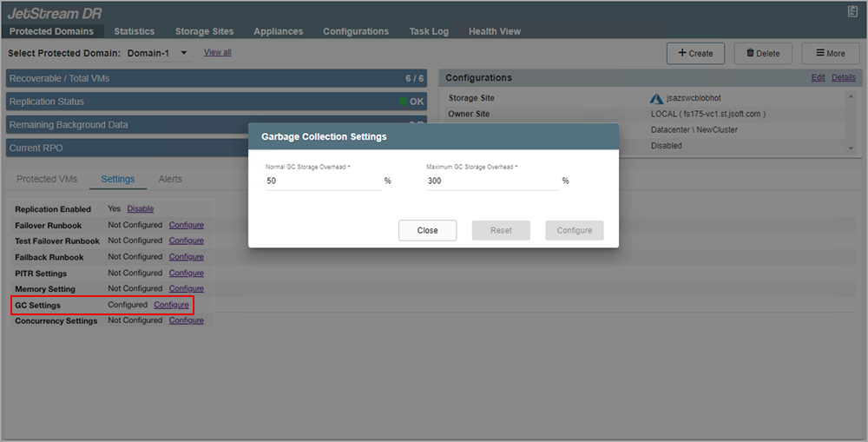Open the Select Protected Domain dropdown

(x=158, y=54)
